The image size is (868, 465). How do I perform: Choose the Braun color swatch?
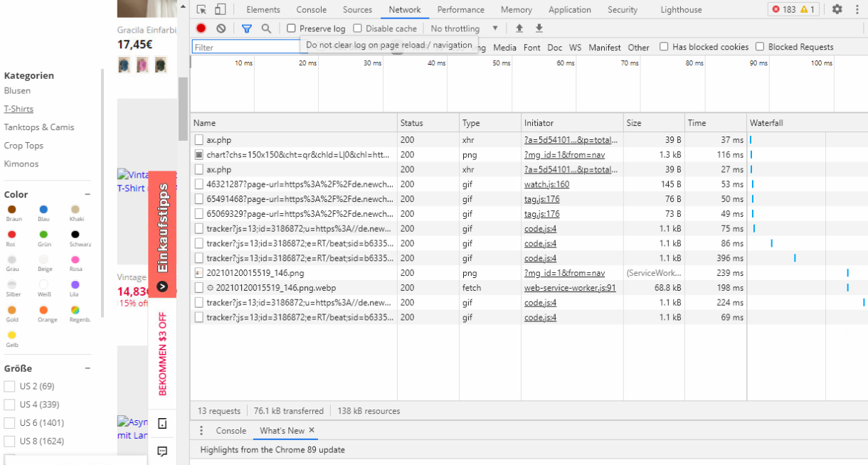click(12, 210)
